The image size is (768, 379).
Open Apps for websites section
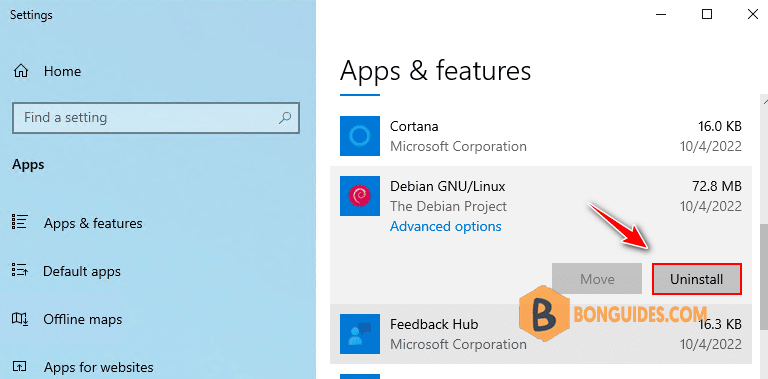tap(98, 367)
